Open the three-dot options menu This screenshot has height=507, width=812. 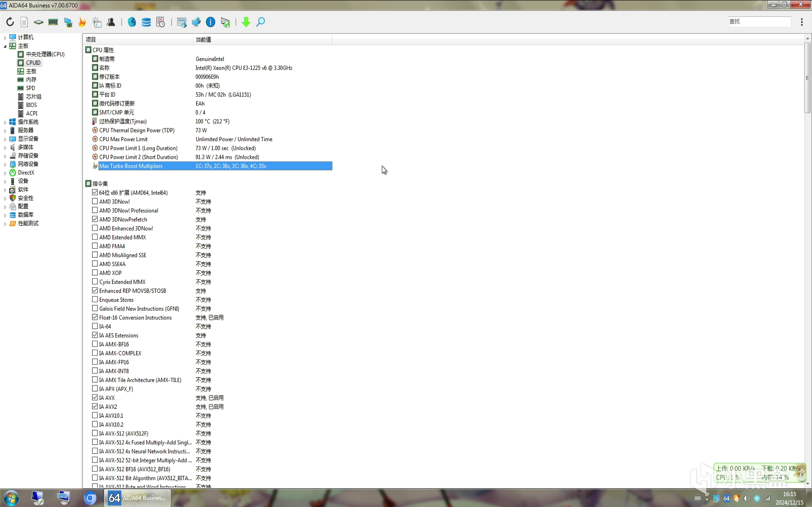(x=802, y=22)
